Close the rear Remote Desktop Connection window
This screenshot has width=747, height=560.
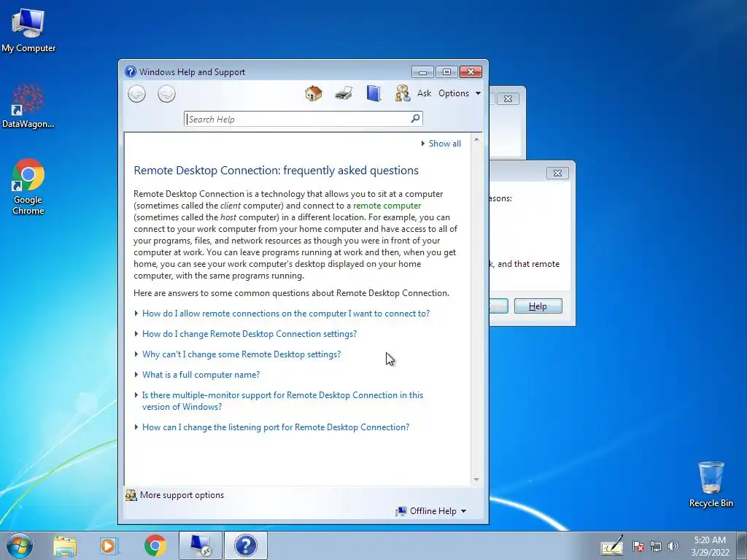508,98
